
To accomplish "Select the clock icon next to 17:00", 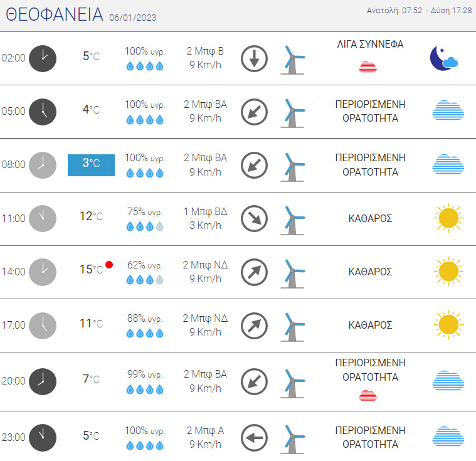I will [43, 326].
